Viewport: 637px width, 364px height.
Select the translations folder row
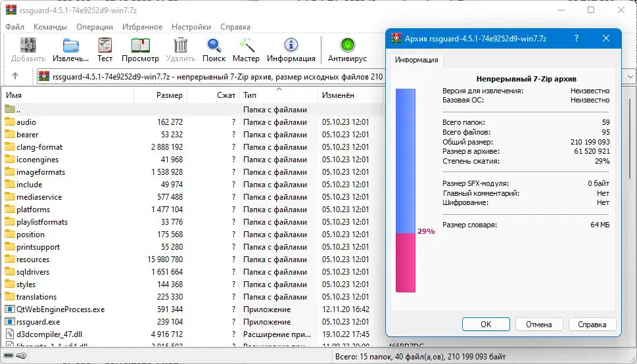193,296
